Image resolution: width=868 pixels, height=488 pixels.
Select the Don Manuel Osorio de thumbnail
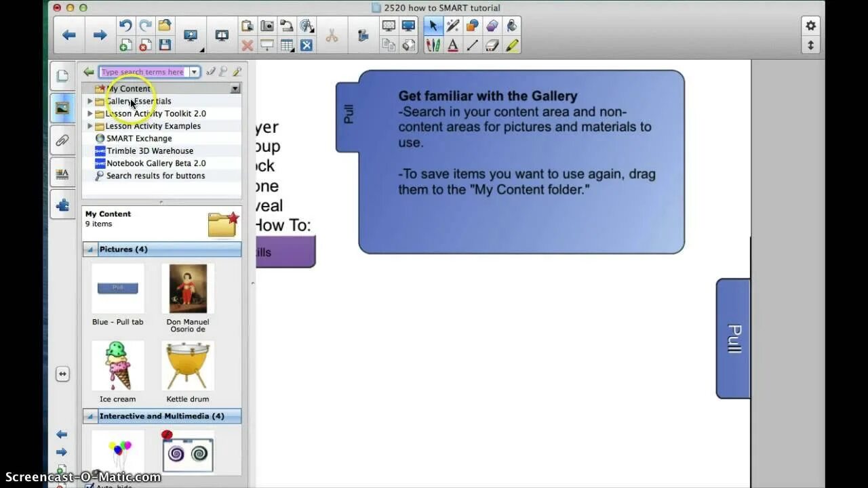tap(188, 289)
